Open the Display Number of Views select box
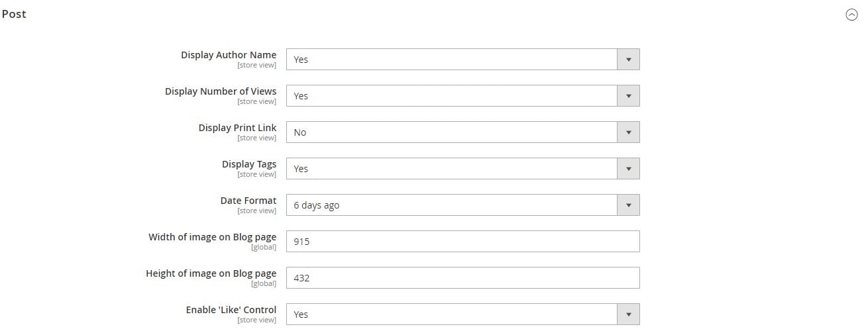The width and height of the screenshot is (868, 335). 462,95
